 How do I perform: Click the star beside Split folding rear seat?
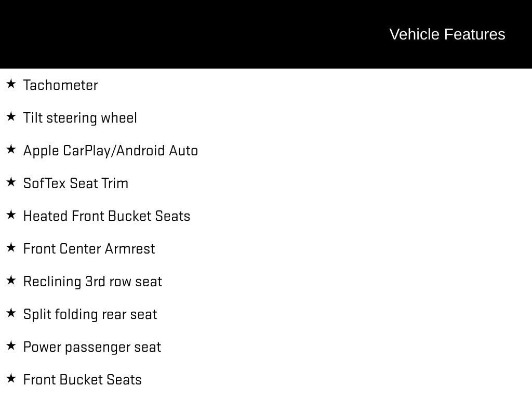(x=11, y=313)
